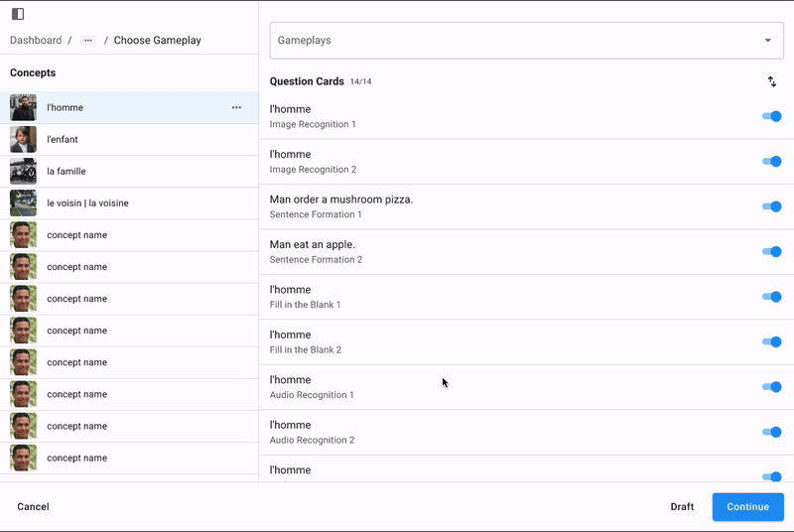This screenshot has height=532, width=794.
Task: Click the Cancel button
Action: 33,506
